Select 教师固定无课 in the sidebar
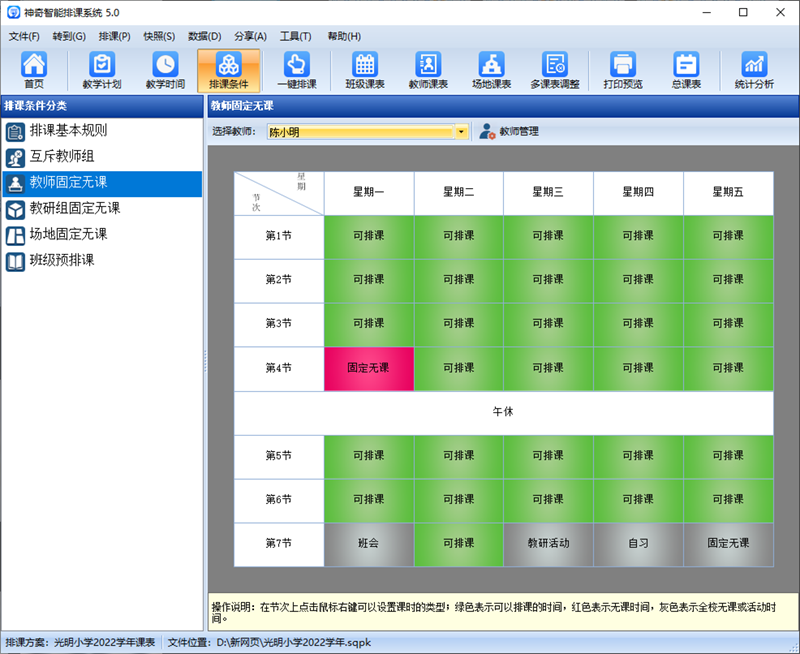800x654 pixels. coord(102,183)
